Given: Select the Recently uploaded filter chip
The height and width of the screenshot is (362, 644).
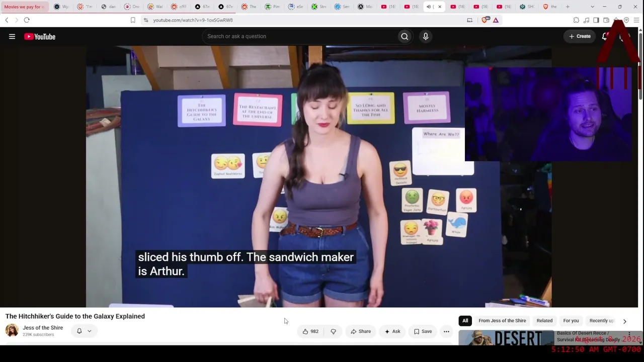Looking at the screenshot, I should pos(602,321).
